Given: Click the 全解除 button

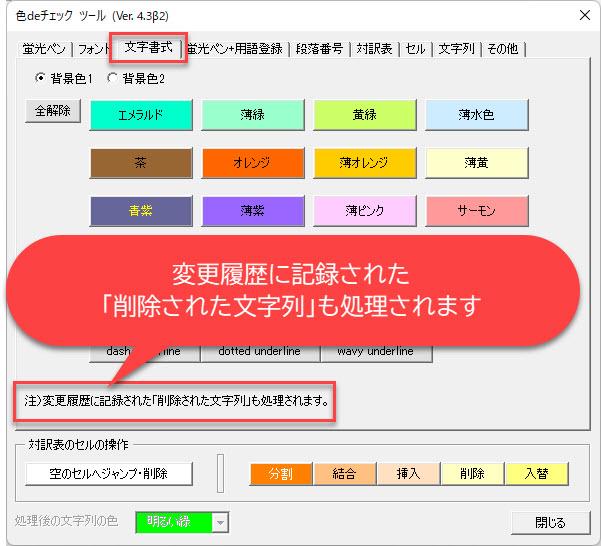Looking at the screenshot, I should point(53,111).
